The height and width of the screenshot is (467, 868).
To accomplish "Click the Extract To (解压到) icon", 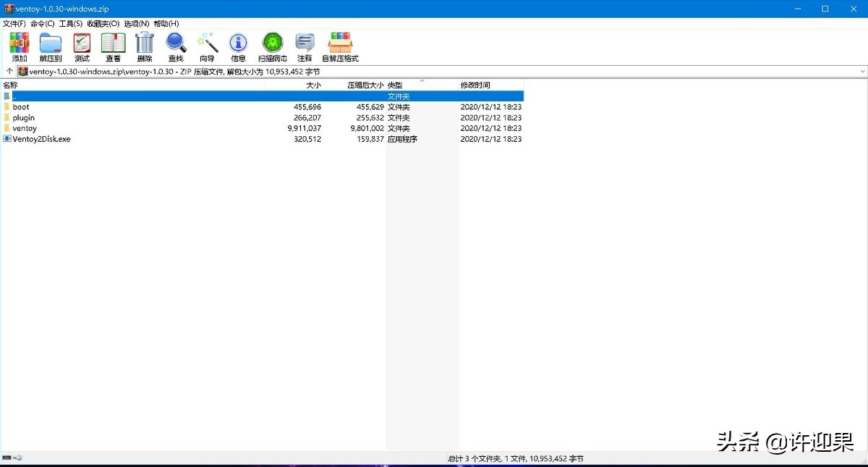I will click(51, 46).
